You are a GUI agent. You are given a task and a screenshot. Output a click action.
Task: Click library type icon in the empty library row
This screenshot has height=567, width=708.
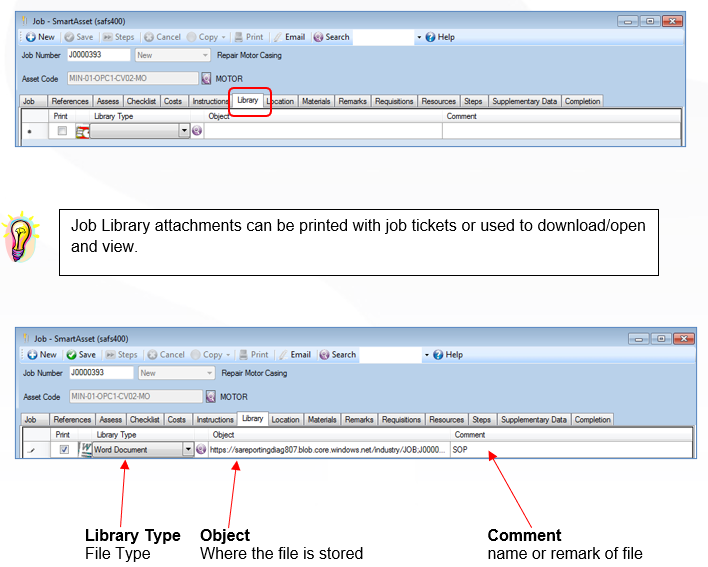point(82,132)
